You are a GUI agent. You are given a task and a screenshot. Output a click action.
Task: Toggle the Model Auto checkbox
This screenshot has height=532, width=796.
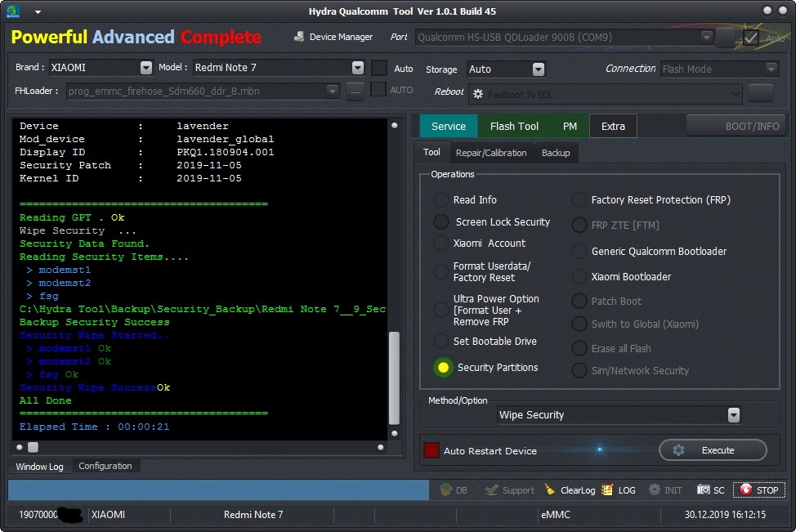click(379, 68)
